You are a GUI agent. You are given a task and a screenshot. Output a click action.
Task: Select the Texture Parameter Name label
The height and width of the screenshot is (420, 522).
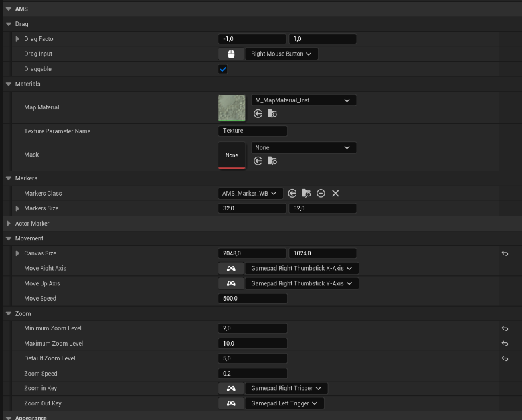pos(57,131)
